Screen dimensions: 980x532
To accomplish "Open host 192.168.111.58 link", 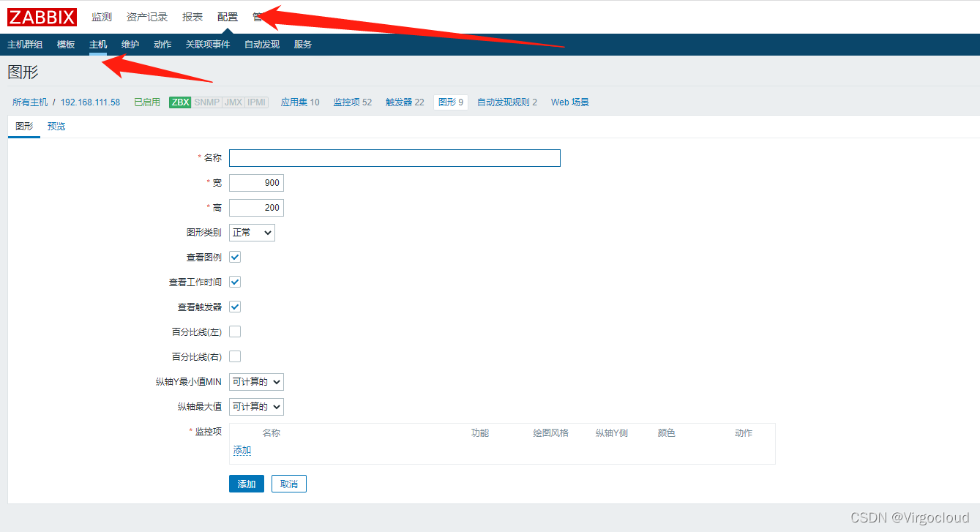I will pos(90,102).
